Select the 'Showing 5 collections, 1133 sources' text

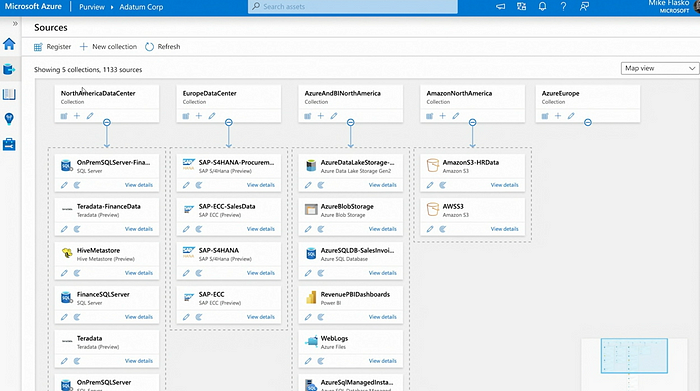(x=88, y=70)
